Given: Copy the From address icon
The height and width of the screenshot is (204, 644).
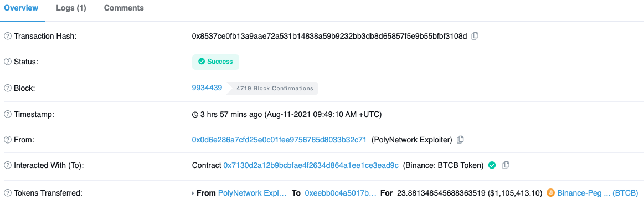Looking at the screenshot, I should (460, 140).
